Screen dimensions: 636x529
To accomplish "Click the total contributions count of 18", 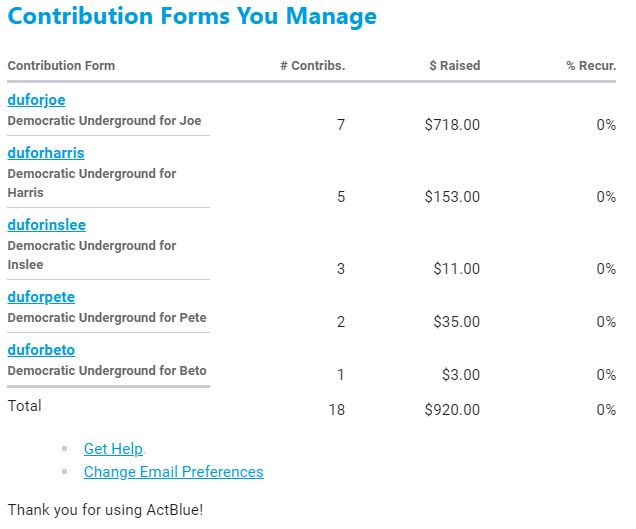I will point(336,409).
